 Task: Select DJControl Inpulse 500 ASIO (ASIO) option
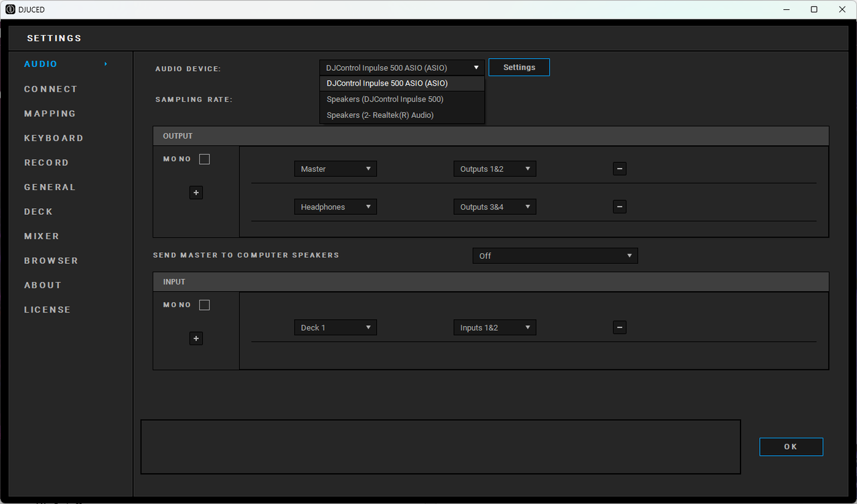tap(402, 84)
